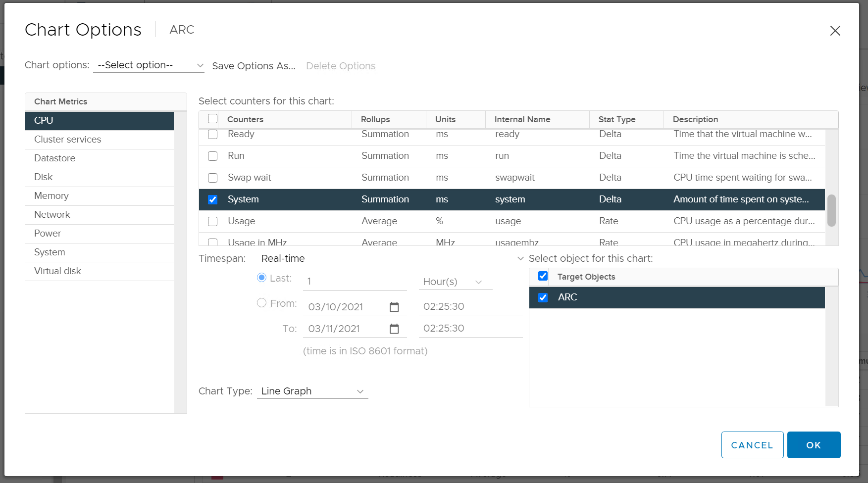Click 'CPU usage as a percentage dur...' description
The height and width of the screenshot is (483, 868).
coord(744,221)
